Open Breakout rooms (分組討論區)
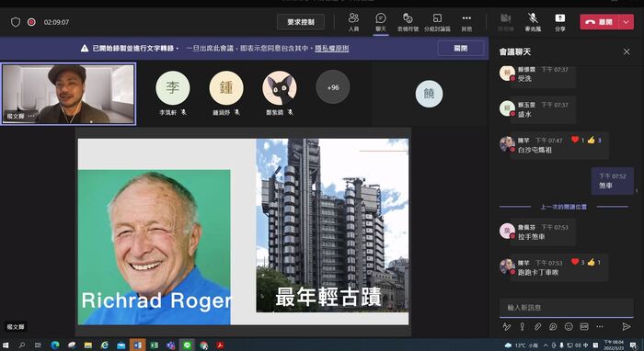Screen dimensions: 644x351 click(437, 22)
